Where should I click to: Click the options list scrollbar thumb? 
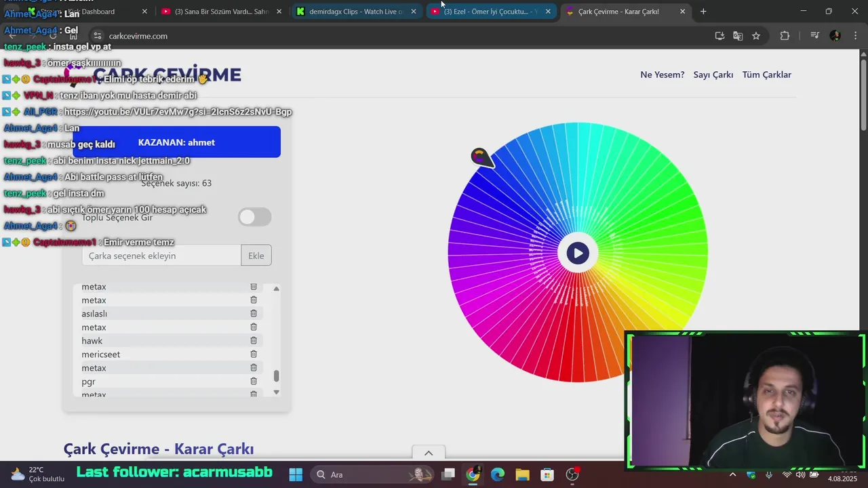(x=276, y=376)
